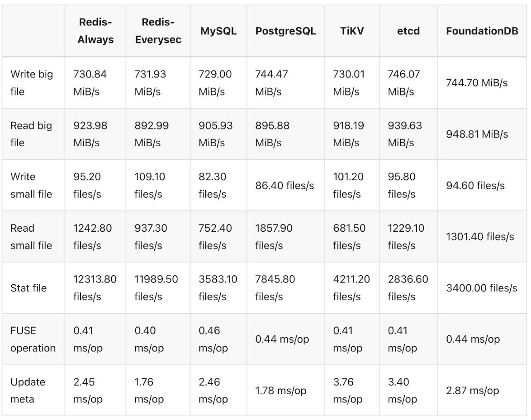Click the Read big file row label
This screenshot has width=531, height=420.
click(31, 134)
